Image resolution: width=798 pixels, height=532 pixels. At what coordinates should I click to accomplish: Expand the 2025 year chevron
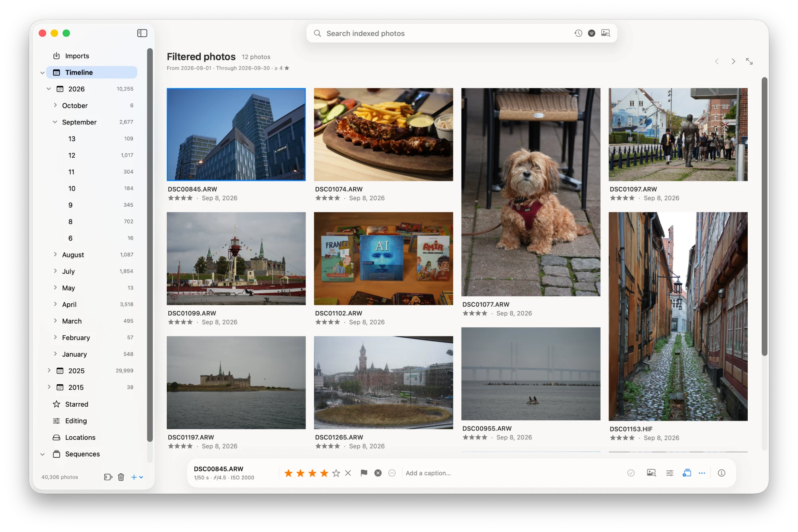(49, 370)
